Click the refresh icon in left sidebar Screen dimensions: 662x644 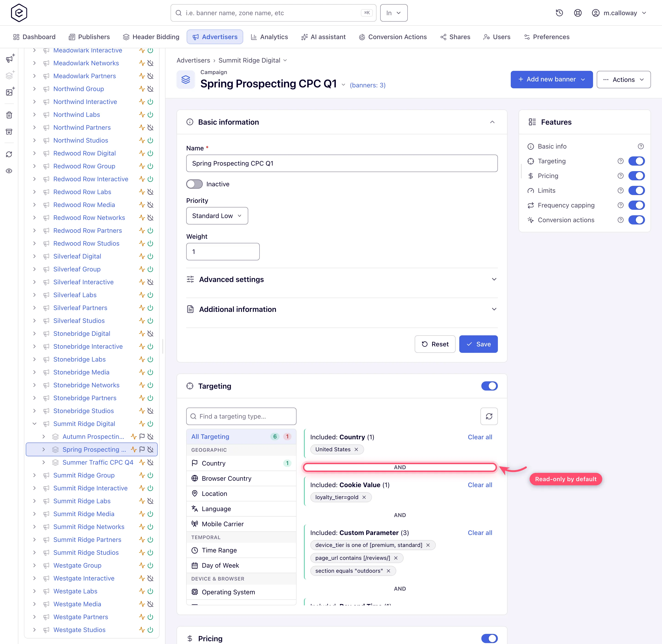9,154
